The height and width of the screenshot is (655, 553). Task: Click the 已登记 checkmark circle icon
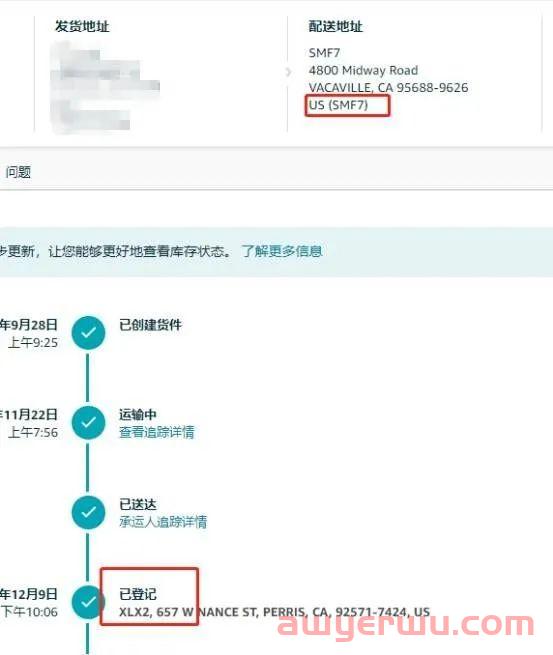coord(88,602)
